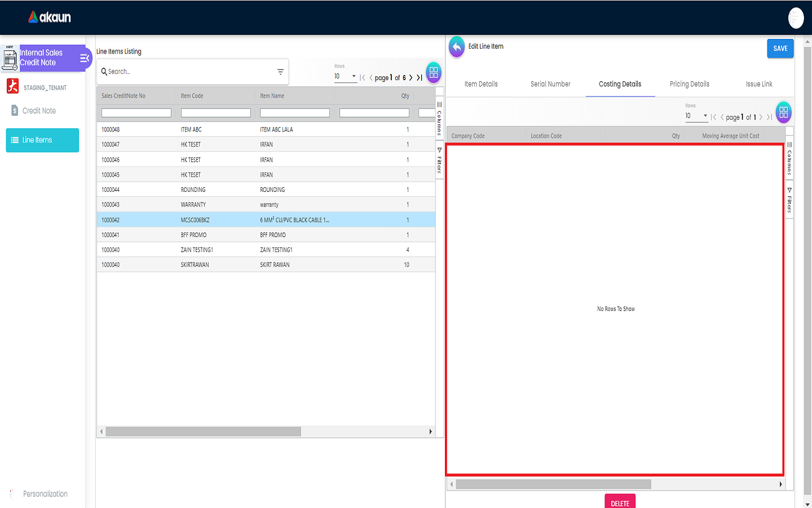Open the grid view icon in Costing Details
Screen dimensions: 812x508
[x=783, y=112]
